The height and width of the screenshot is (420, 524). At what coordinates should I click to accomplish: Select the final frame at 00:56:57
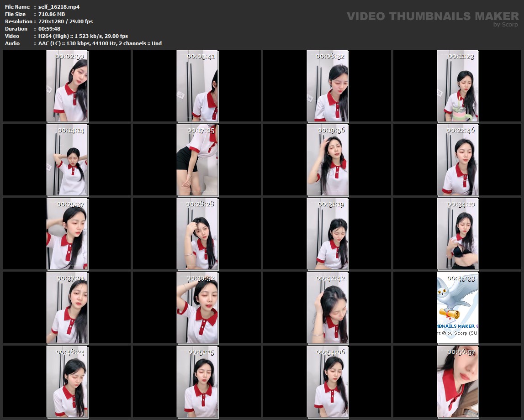457,382
